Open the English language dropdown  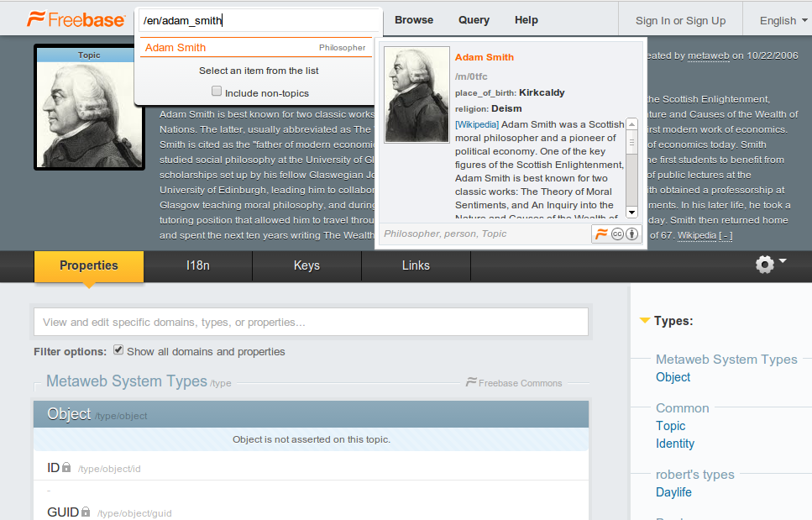click(x=783, y=21)
